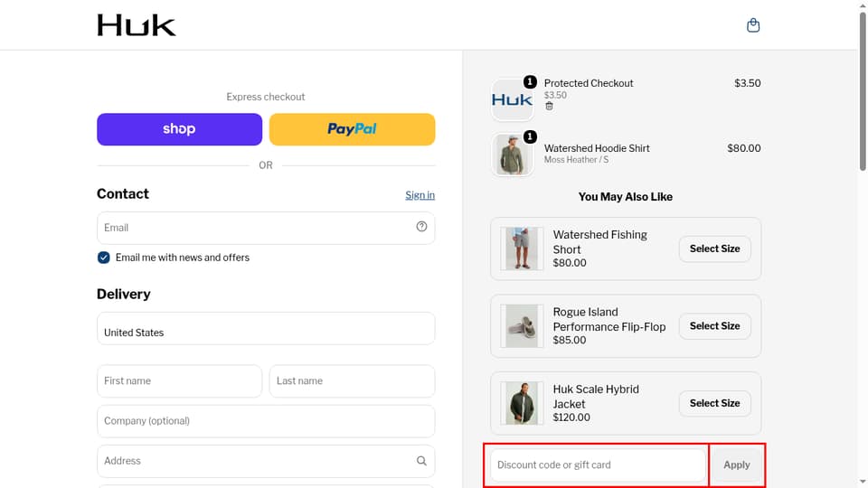
Task: Select size for Huk Scale Hybrid Jacket
Action: pos(714,403)
